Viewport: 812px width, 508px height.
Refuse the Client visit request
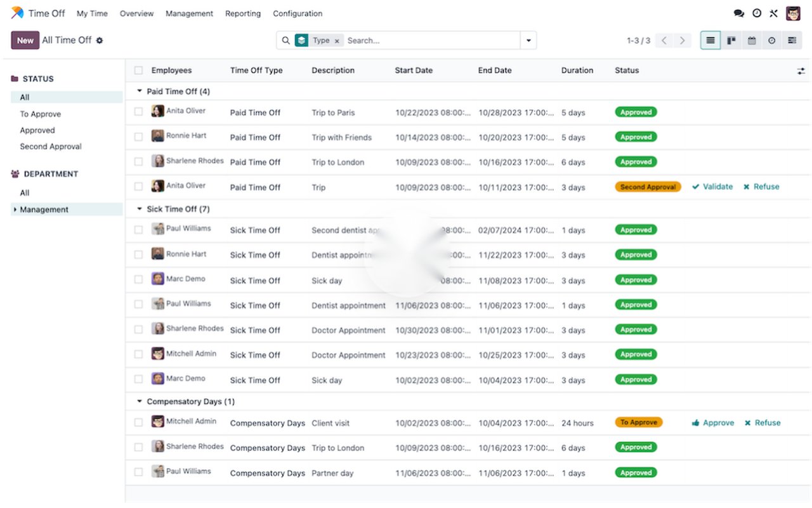(x=763, y=423)
